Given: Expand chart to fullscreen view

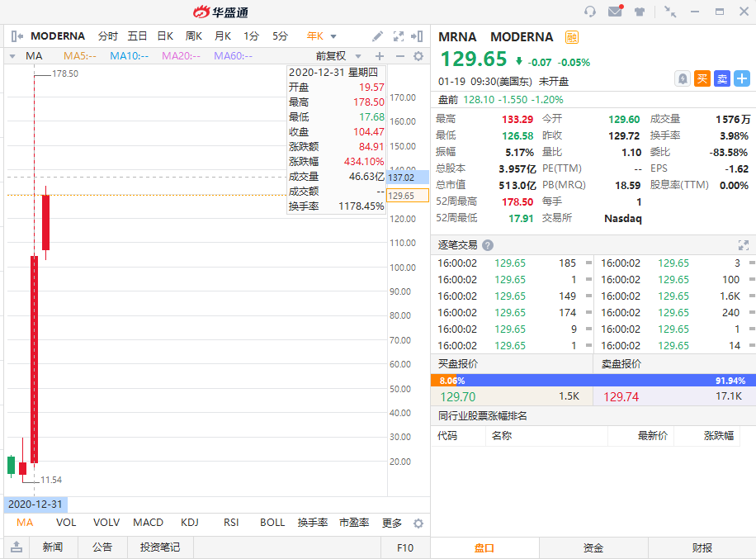Looking at the screenshot, I should [x=399, y=36].
